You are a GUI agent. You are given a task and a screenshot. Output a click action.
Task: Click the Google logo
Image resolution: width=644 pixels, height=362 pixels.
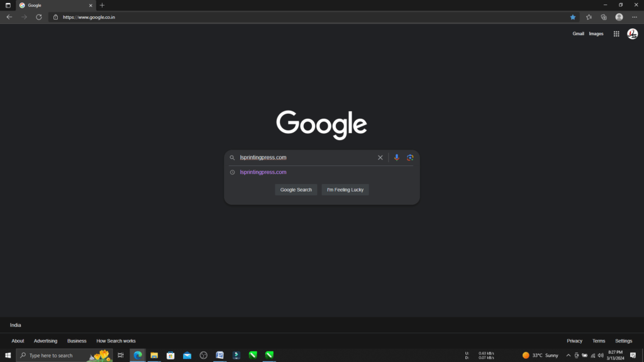pos(321,125)
